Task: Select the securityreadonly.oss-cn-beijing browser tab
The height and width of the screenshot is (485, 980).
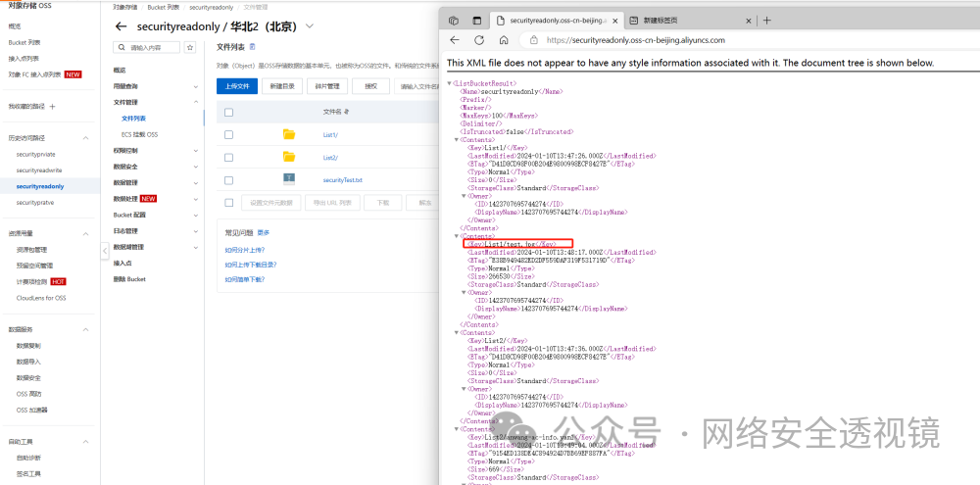Action: 557,21
